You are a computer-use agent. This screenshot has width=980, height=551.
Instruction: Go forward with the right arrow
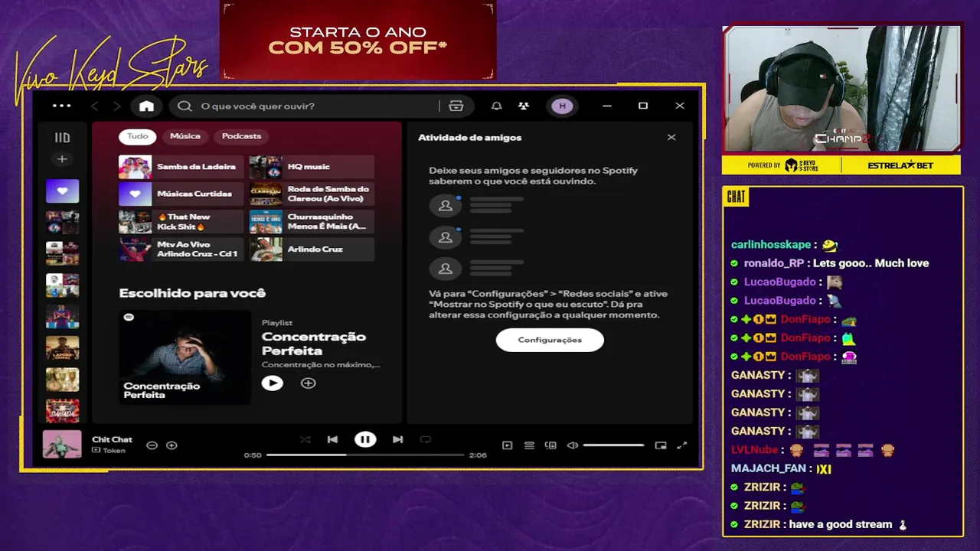[116, 106]
